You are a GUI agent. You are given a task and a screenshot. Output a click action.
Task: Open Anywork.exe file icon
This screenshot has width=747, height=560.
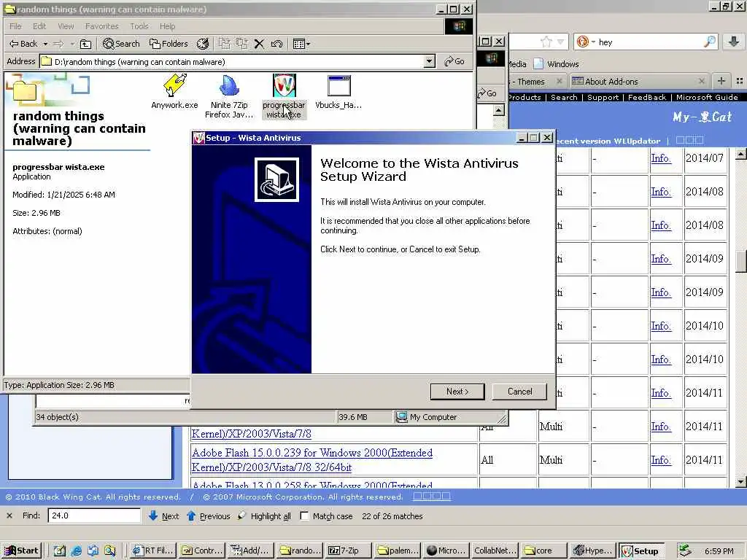(174, 92)
